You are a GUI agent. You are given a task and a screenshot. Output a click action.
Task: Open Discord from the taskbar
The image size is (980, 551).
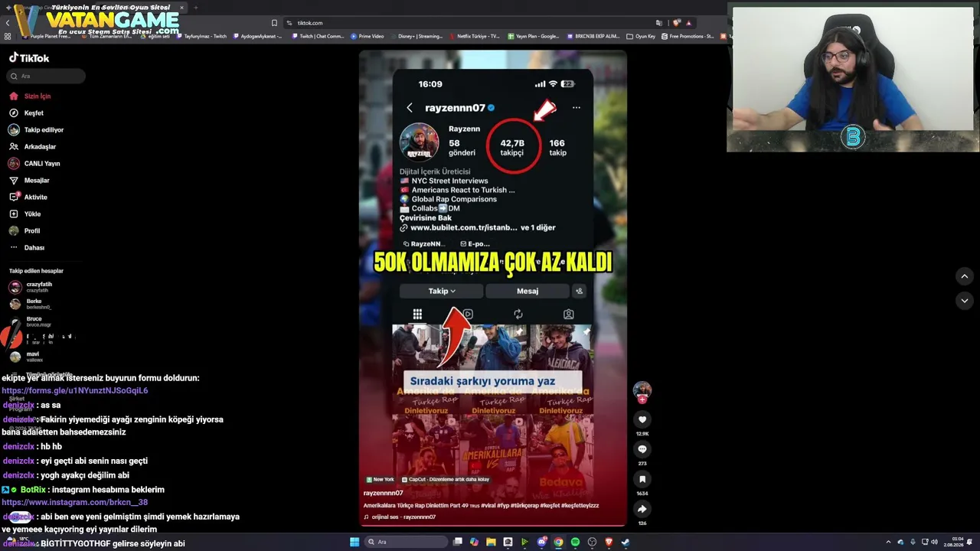tap(542, 542)
